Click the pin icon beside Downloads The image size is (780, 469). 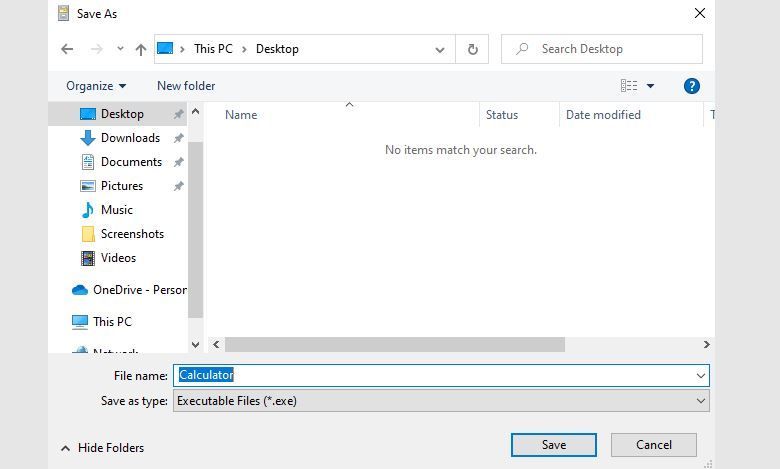coord(179,138)
